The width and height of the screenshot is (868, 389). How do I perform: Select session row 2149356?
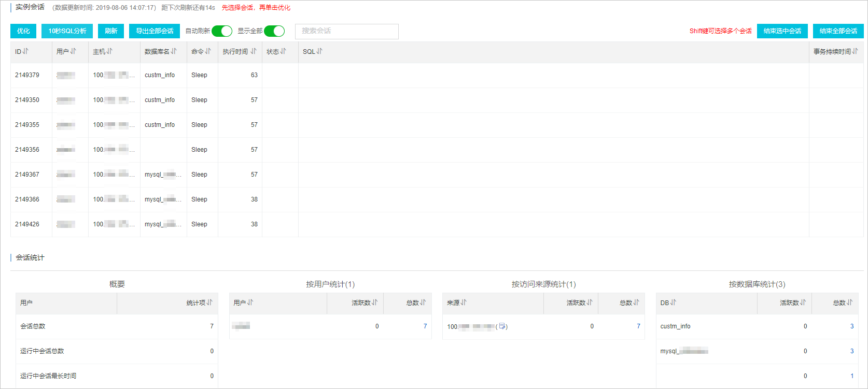point(437,150)
